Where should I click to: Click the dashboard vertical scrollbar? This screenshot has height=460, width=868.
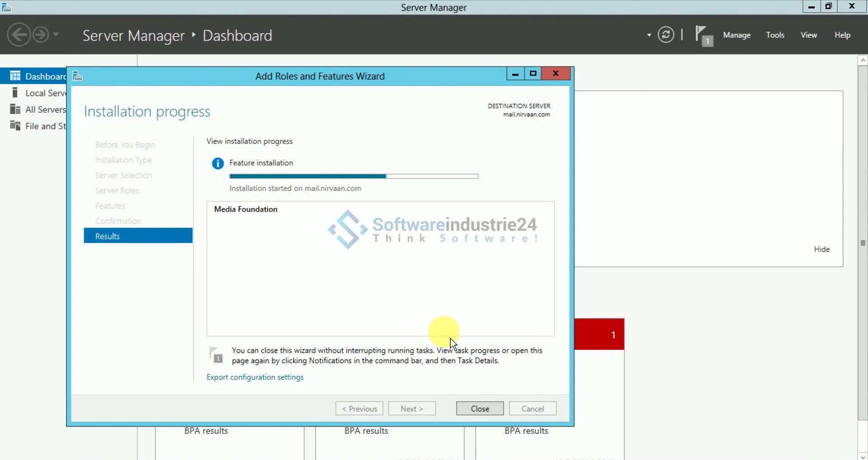(863, 243)
